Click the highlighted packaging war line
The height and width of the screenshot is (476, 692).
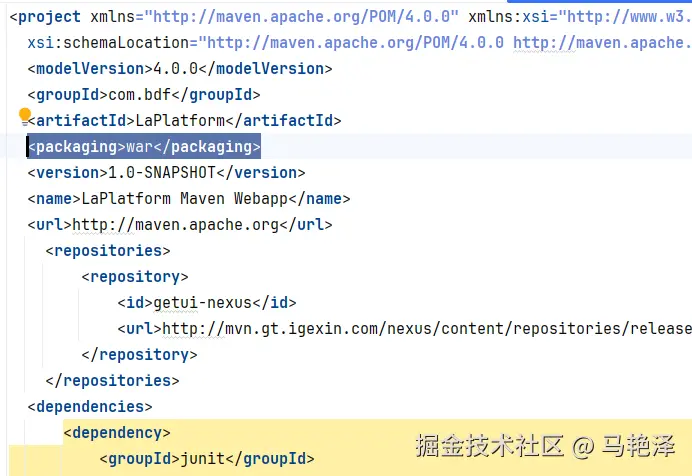coord(144,147)
